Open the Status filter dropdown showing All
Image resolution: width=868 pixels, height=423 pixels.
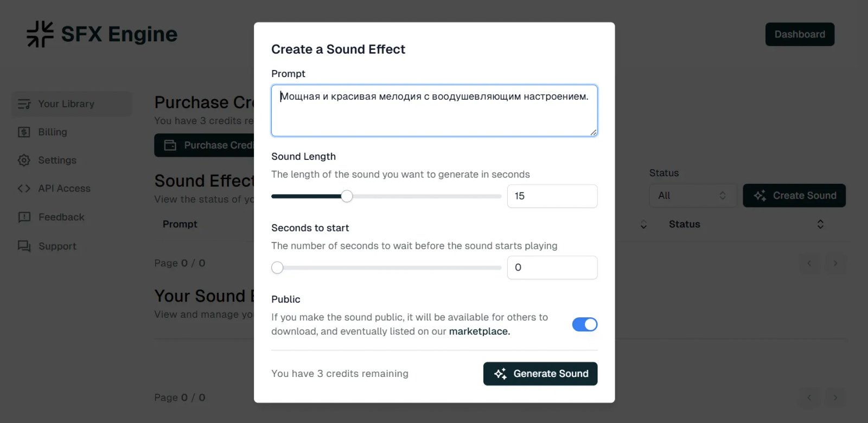click(693, 196)
